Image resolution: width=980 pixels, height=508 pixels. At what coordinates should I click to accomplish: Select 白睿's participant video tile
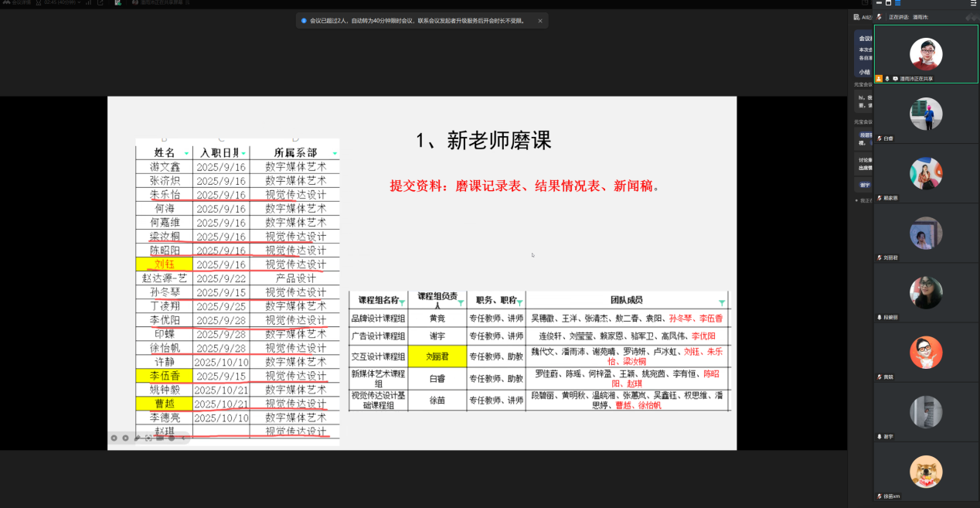(925, 114)
